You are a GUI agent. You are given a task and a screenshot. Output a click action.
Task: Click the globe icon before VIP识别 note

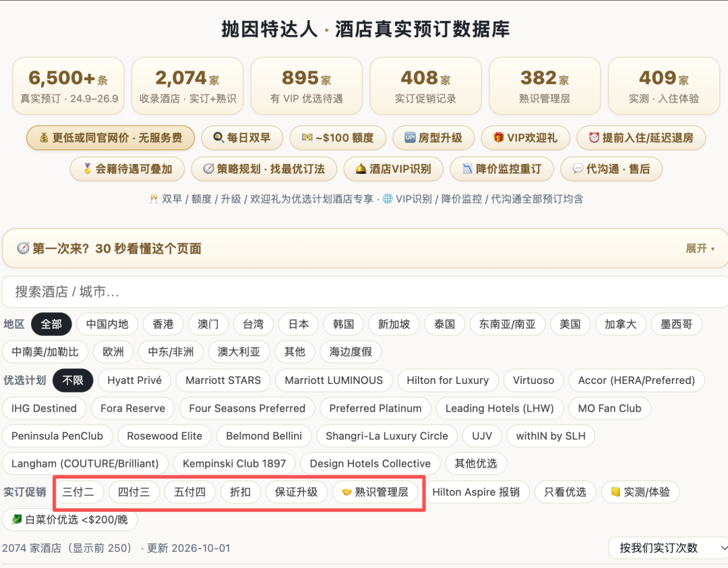(387, 198)
